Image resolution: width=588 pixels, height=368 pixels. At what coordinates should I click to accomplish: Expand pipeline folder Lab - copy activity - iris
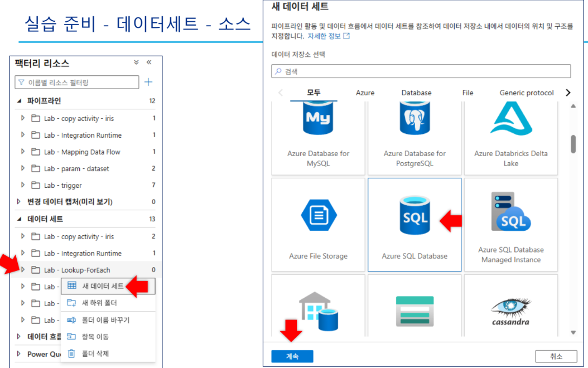coord(22,118)
